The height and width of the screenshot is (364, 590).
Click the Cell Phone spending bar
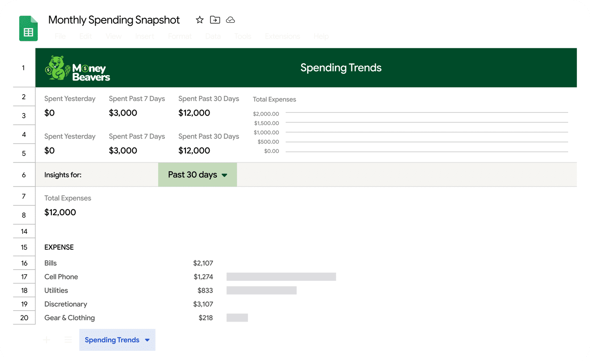(281, 277)
